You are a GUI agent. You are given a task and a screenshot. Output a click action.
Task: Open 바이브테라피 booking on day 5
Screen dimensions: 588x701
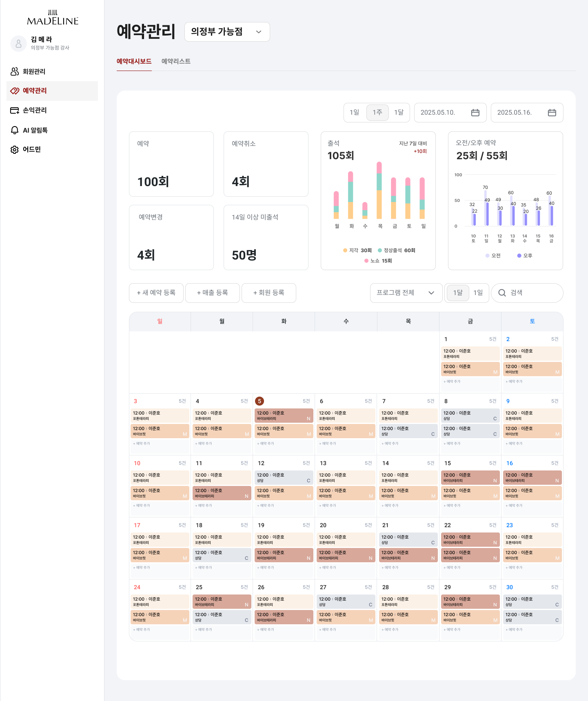click(x=284, y=416)
